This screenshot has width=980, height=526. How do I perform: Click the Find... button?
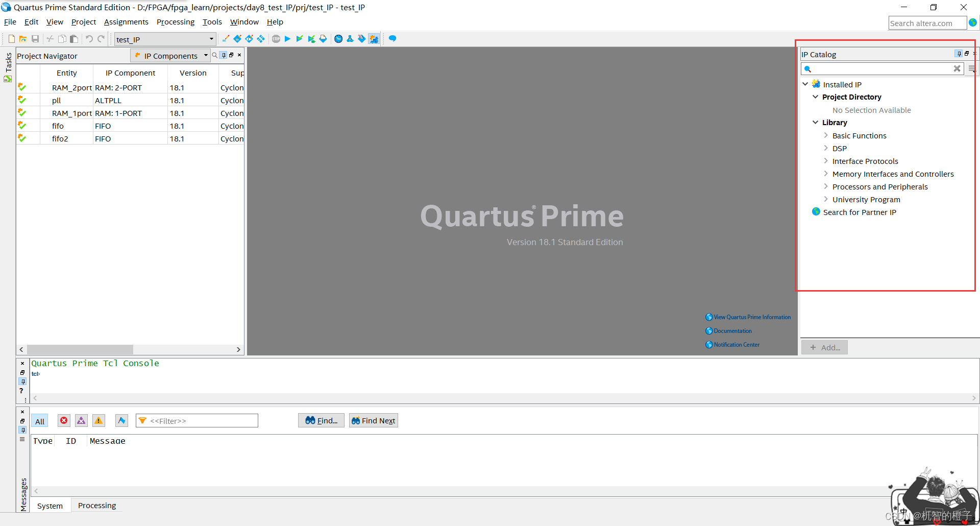[322, 421]
